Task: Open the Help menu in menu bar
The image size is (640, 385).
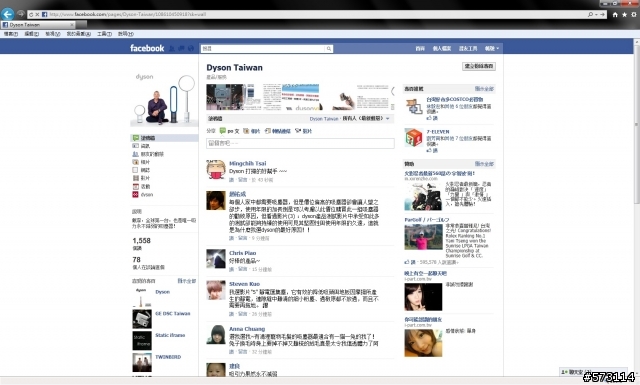Action: 125,34
